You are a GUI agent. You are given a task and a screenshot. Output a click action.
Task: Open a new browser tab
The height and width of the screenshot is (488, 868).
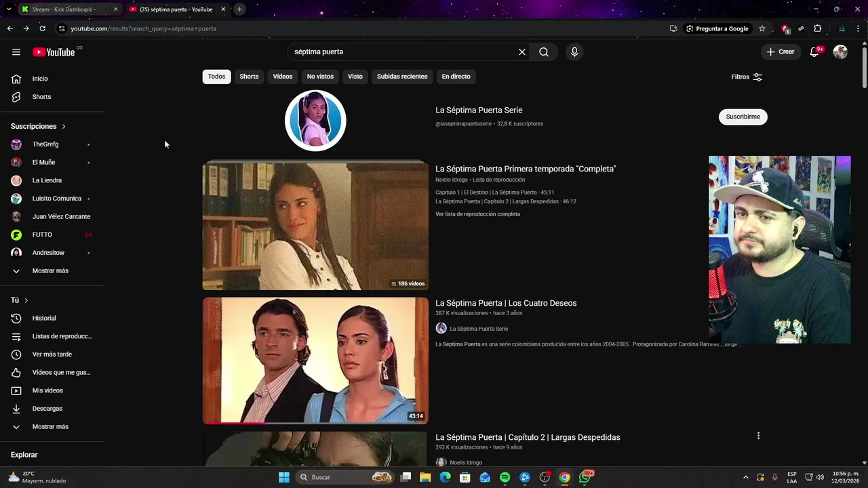point(239,9)
